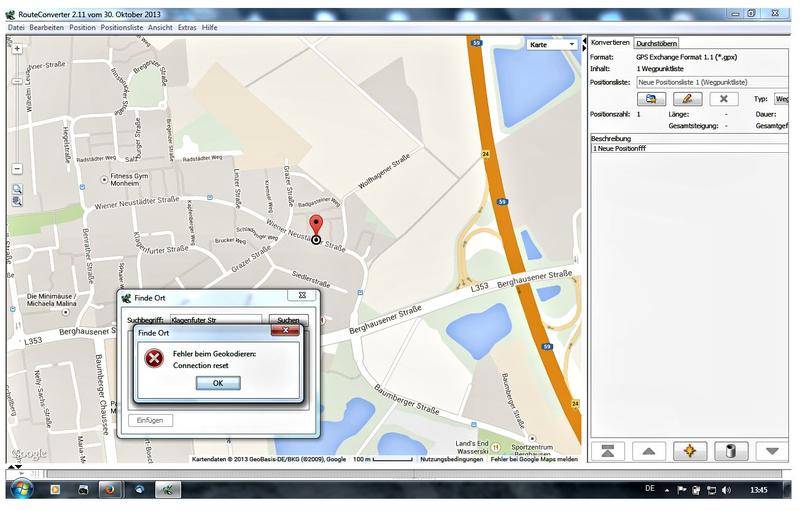Image resolution: width=800 pixels, height=511 pixels.
Task: Add new position with the star button
Action: [690, 451]
